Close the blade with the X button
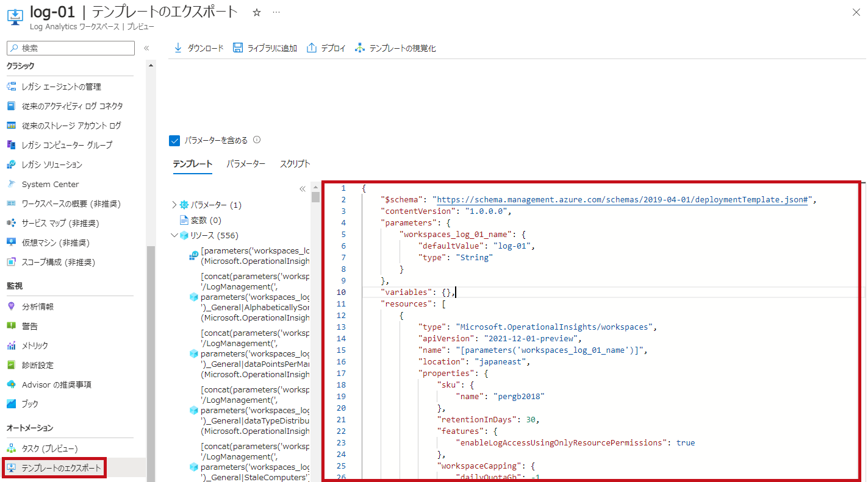 [x=855, y=12]
